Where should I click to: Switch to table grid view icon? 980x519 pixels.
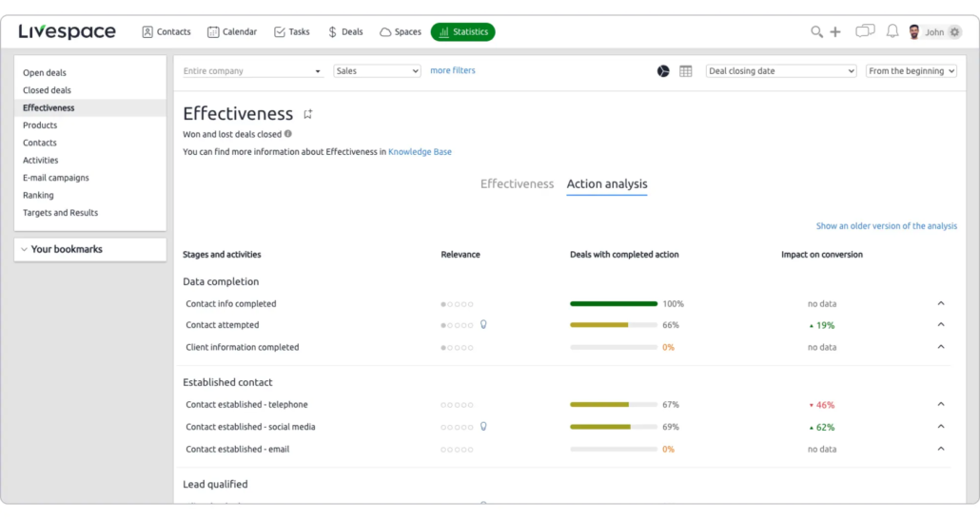[x=686, y=71]
